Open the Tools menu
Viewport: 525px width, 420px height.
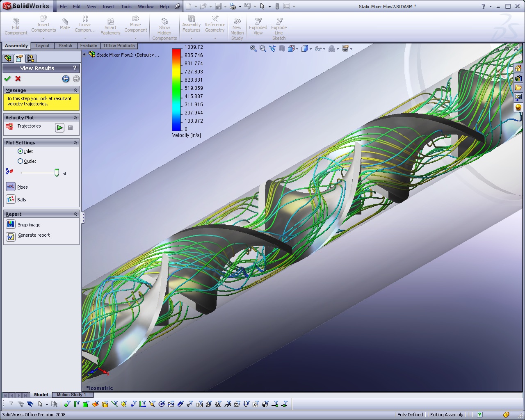pyautogui.click(x=126, y=7)
